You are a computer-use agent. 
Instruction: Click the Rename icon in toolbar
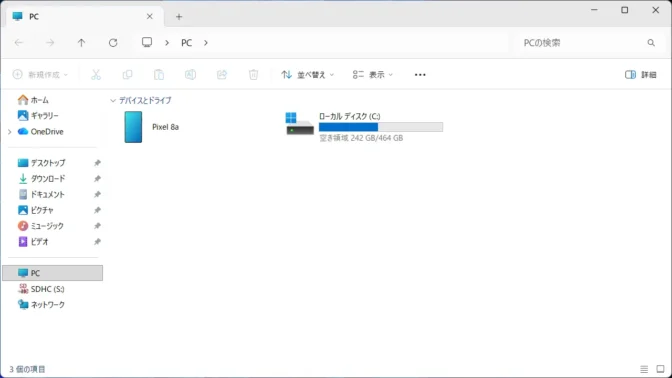190,75
